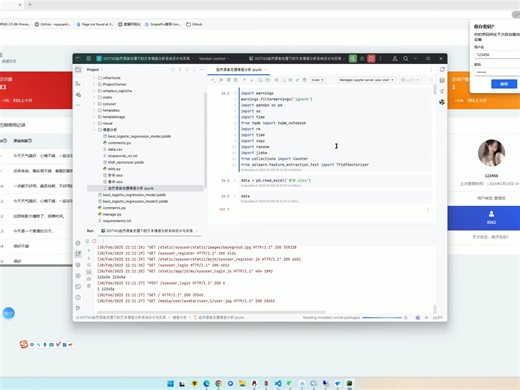Image resolution: width=520 pixels, height=390 pixels.
Task: Open data.csv file in project tree
Action: pos(112,149)
